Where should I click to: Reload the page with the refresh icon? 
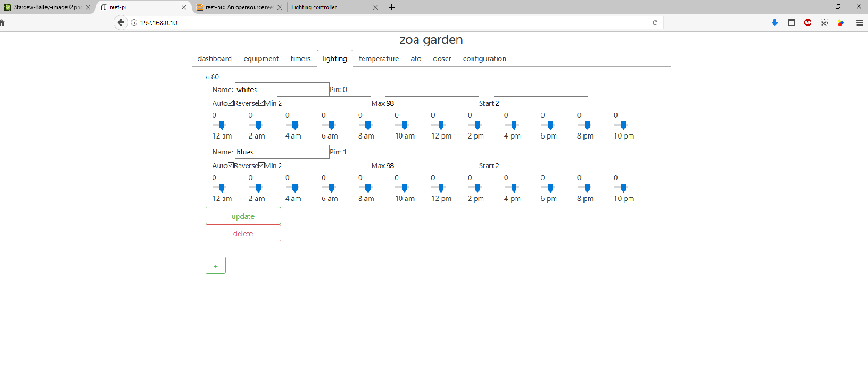coord(655,22)
